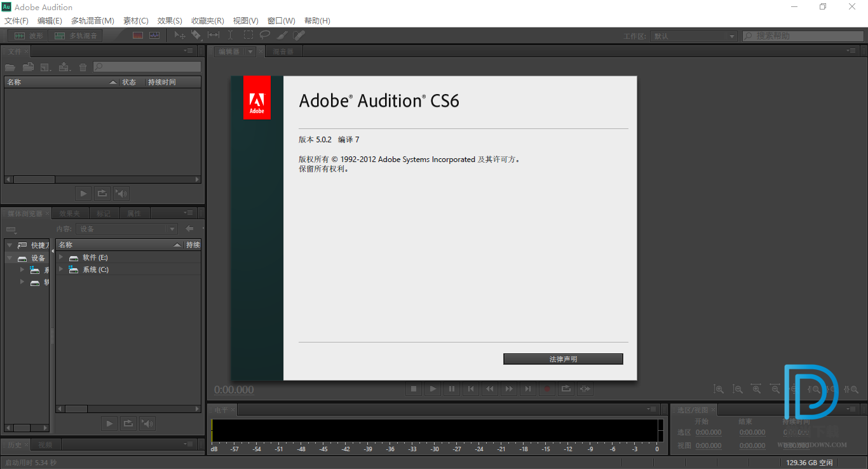The width and height of the screenshot is (868, 469).
Task: Click zoom out time icon
Action: pyautogui.click(x=775, y=389)
